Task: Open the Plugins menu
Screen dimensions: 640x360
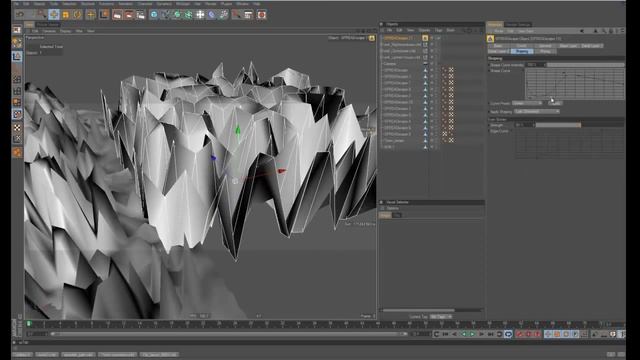Action: [x=226, y=4]
